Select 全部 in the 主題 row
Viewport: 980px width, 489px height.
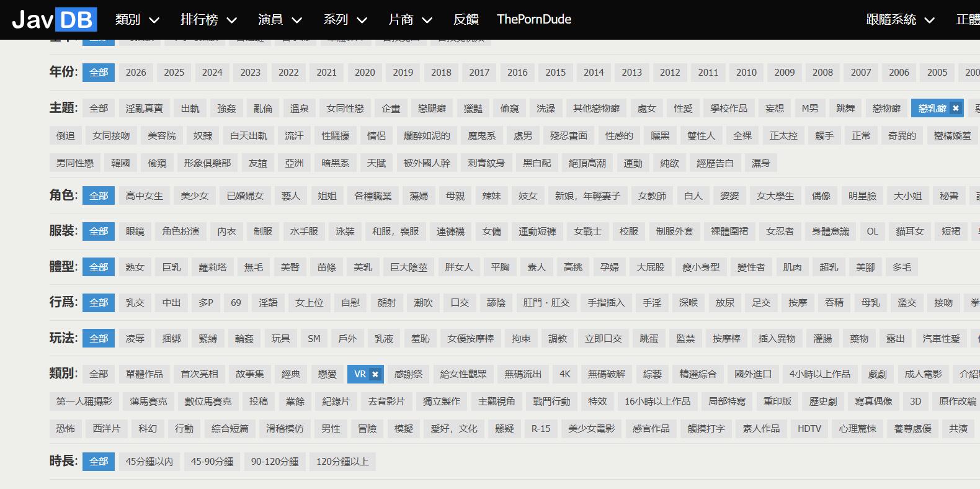point(99,109)
